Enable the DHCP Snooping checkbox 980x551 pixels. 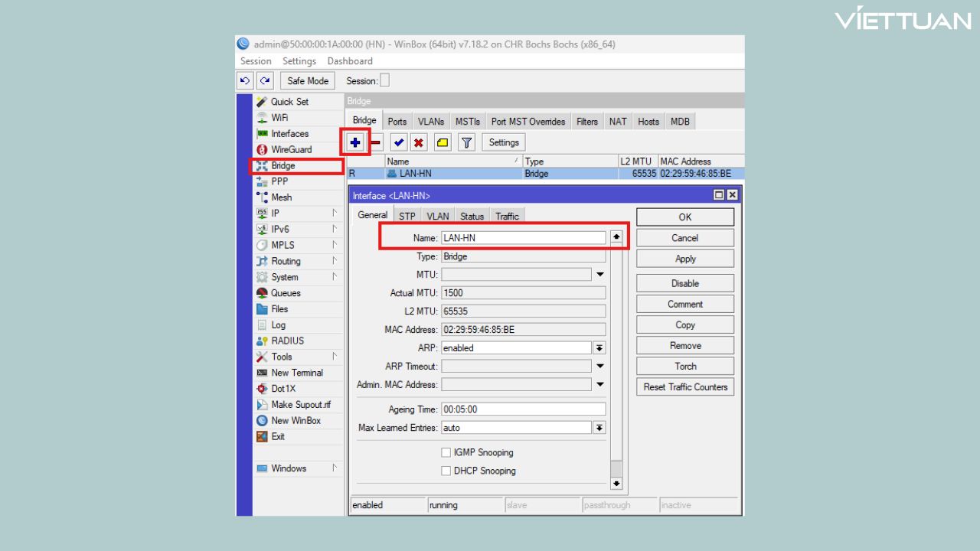(x=446, y=471)
